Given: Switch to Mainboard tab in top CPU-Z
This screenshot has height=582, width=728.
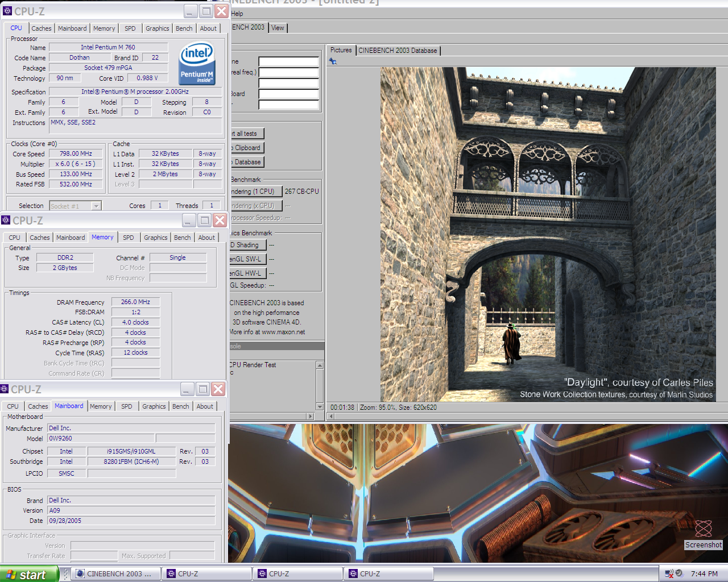Looking at the screenshot, I should coord(72,28).
